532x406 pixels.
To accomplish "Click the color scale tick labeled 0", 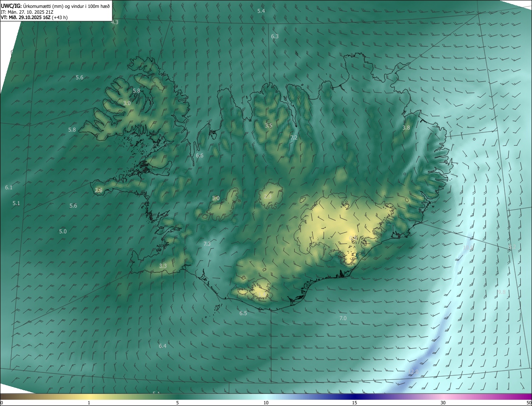I will tap(2, 403).
